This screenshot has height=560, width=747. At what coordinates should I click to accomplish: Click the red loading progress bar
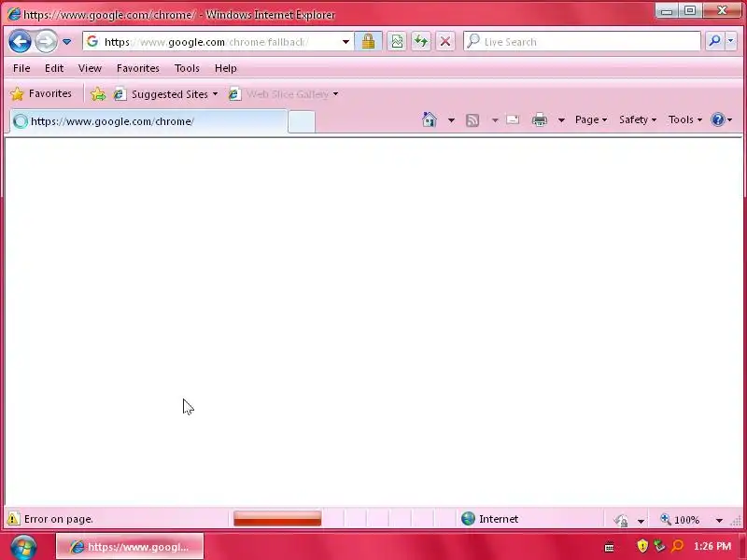[277, 519]
